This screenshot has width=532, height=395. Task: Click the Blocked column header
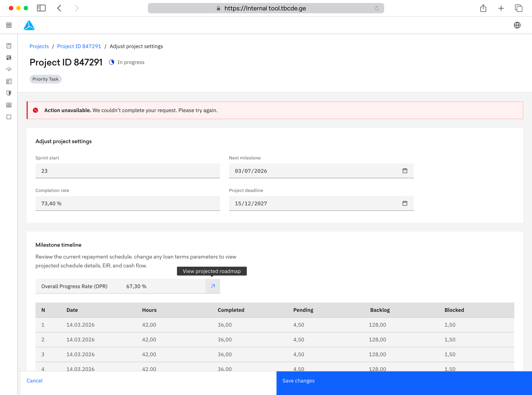454,310
